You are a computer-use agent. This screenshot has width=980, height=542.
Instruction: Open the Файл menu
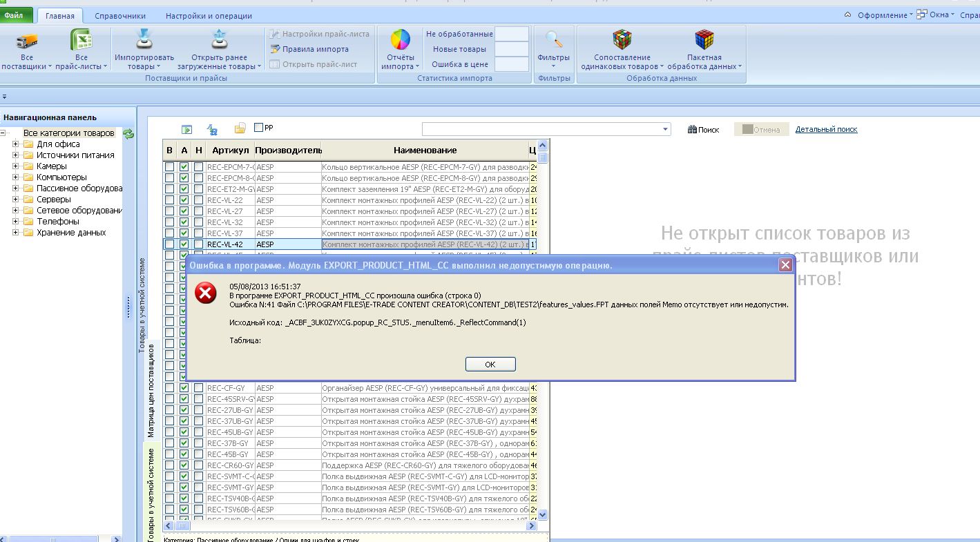[x=14, y=15]
